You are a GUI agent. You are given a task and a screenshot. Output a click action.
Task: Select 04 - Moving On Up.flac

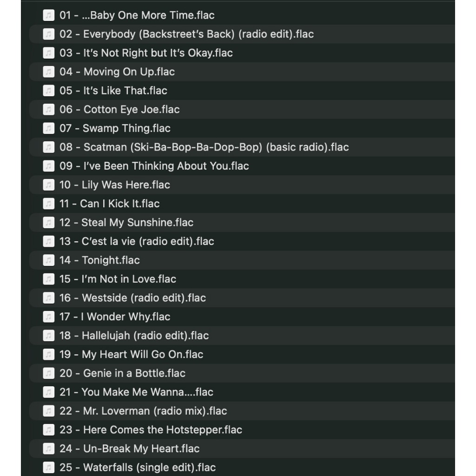(x=242, y=72)
